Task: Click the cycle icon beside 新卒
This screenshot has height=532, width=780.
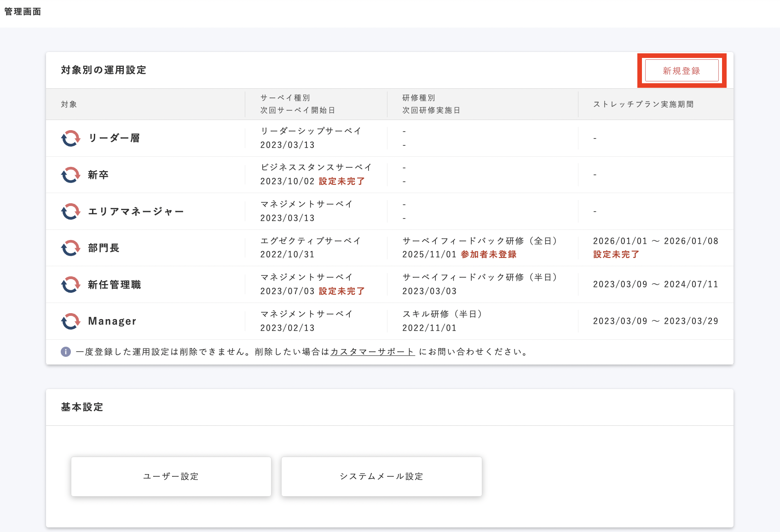Action: coord(71,175)
